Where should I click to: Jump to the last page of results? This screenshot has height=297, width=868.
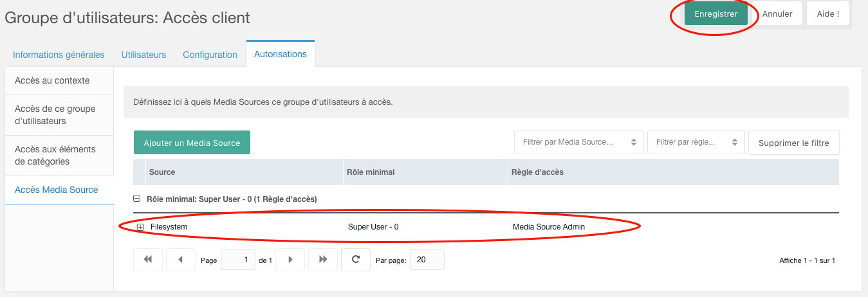pyautogui.click(x=323, y=260)
